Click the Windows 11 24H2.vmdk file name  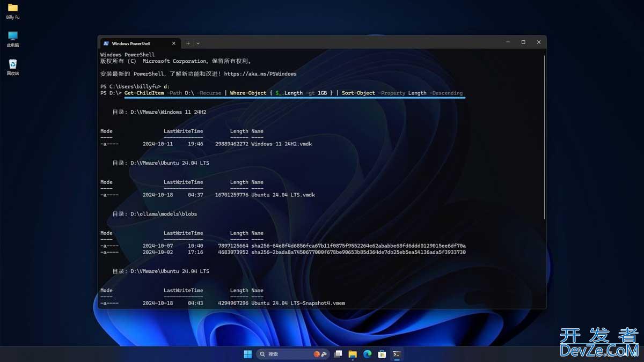(x=281, y=144)
